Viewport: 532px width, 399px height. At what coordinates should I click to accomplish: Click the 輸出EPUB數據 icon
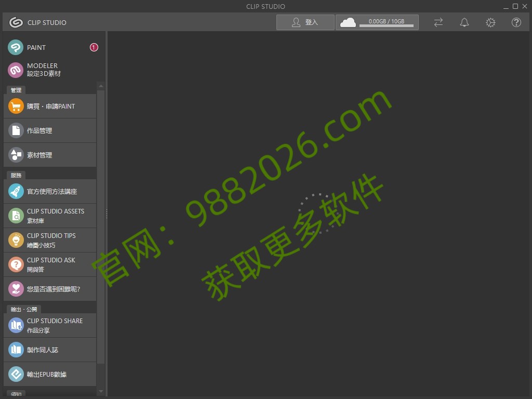(x=16, y=374)
